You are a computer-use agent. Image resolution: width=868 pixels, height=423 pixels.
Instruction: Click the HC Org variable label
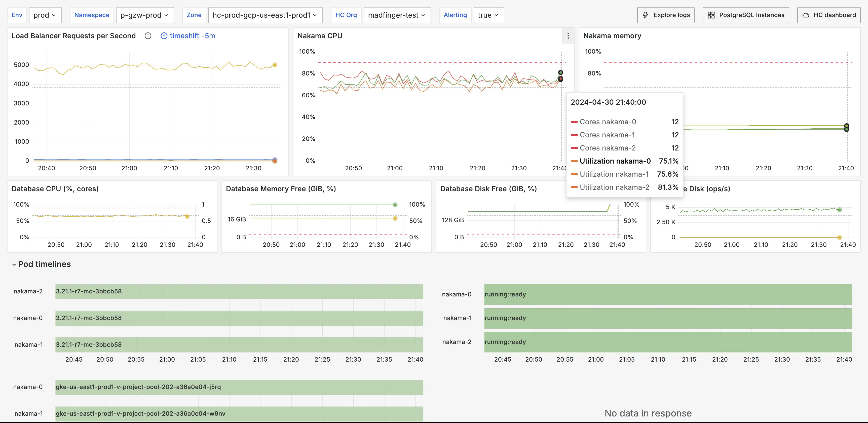346,15
